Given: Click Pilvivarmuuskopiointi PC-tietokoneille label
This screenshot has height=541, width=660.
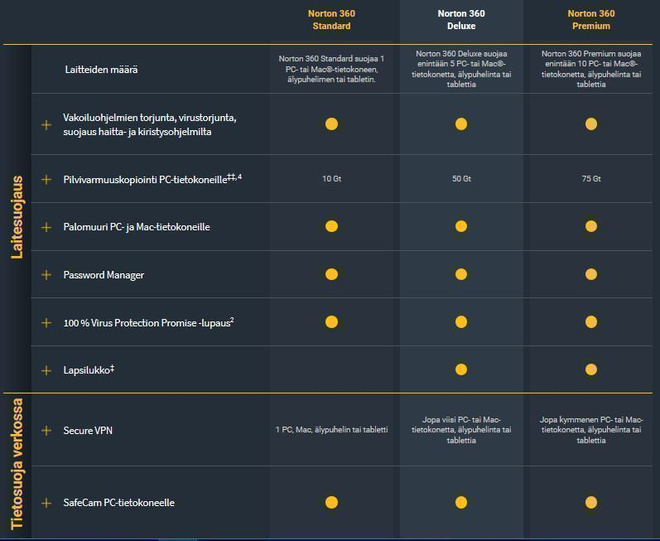Looking at the screenshot, I should pyautogui.click(x=152, y=179).
